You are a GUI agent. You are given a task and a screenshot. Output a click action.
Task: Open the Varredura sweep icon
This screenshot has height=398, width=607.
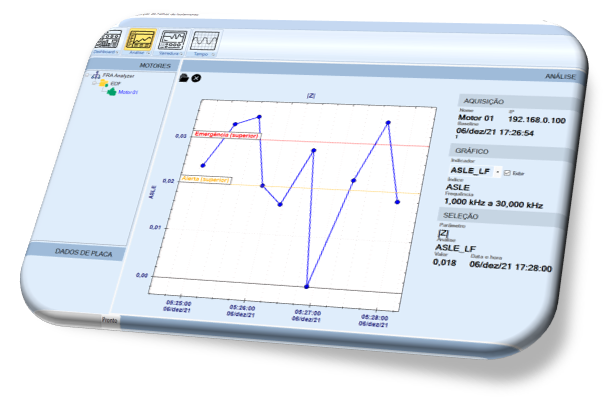point(173,40)
